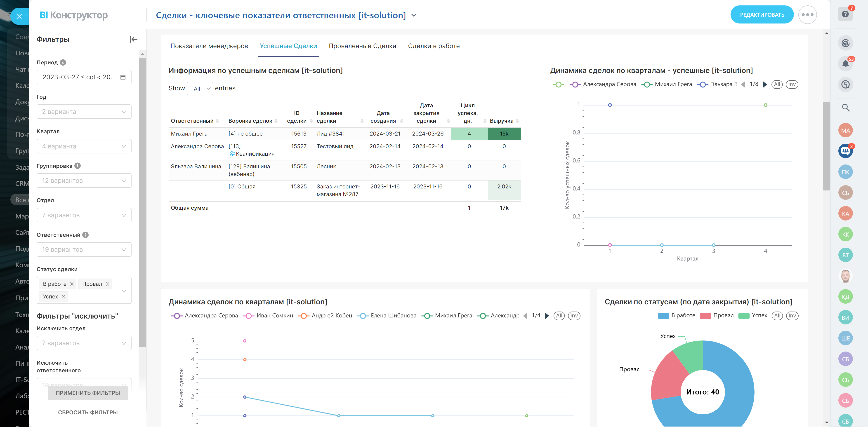Expand dashboard title dropdown chevron
868x427 pixels.
pyautogui.click(x=414, y=16)
